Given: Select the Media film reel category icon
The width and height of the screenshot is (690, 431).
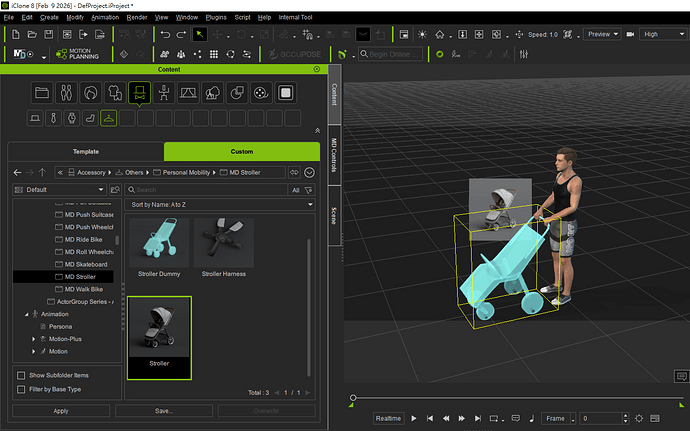Looking at the screenshot, I should tap(261, 93).
